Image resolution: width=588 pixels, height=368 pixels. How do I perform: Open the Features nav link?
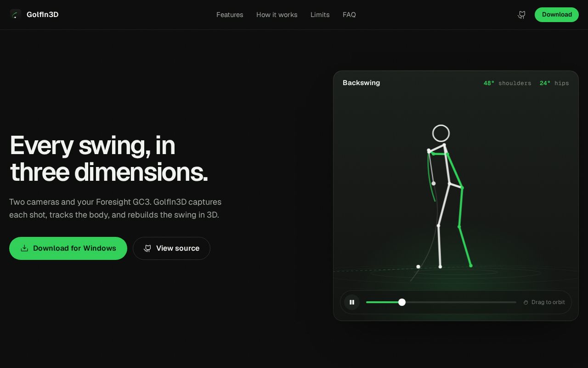(230, 15)
